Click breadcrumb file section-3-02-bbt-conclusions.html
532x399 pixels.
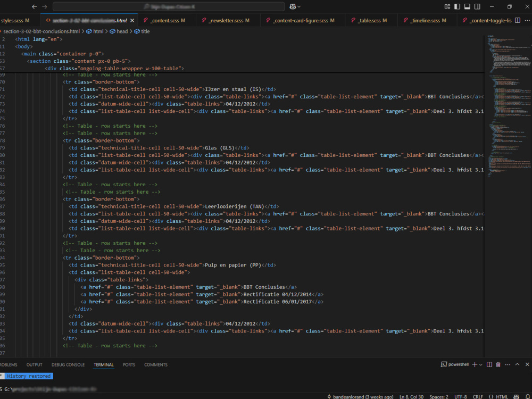click(x=41, y=31)
